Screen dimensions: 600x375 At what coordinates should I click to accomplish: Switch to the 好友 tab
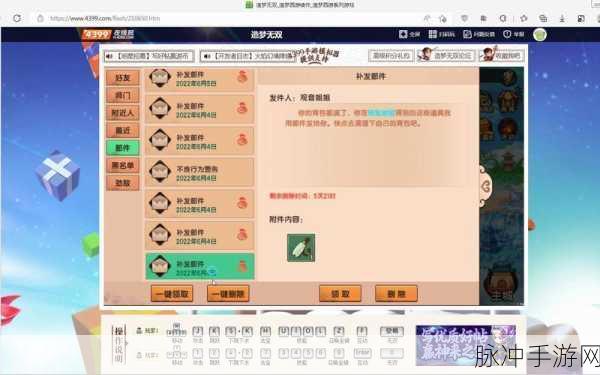coord(123,78)
